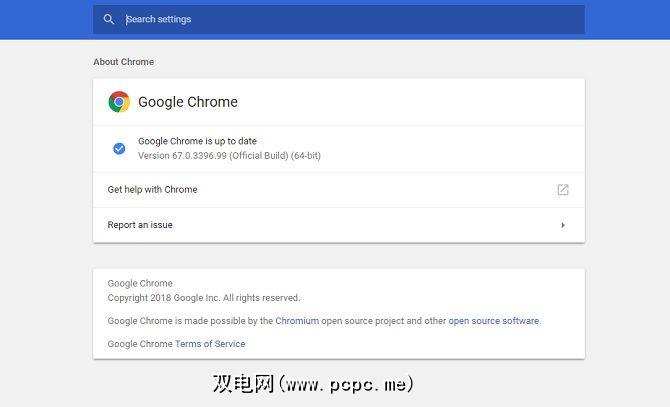
Task: Click the magnifier icon in the search bar
Action: click(109, 19)
